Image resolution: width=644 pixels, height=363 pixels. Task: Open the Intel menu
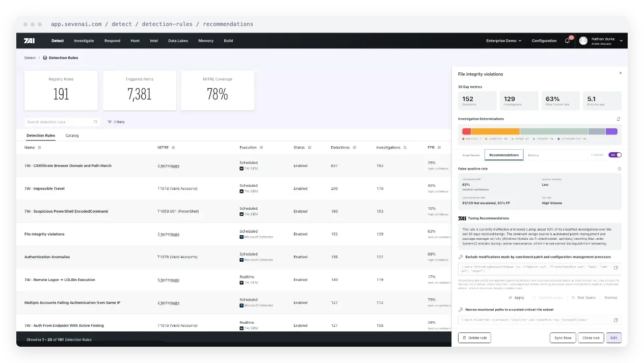pos(154,41)
